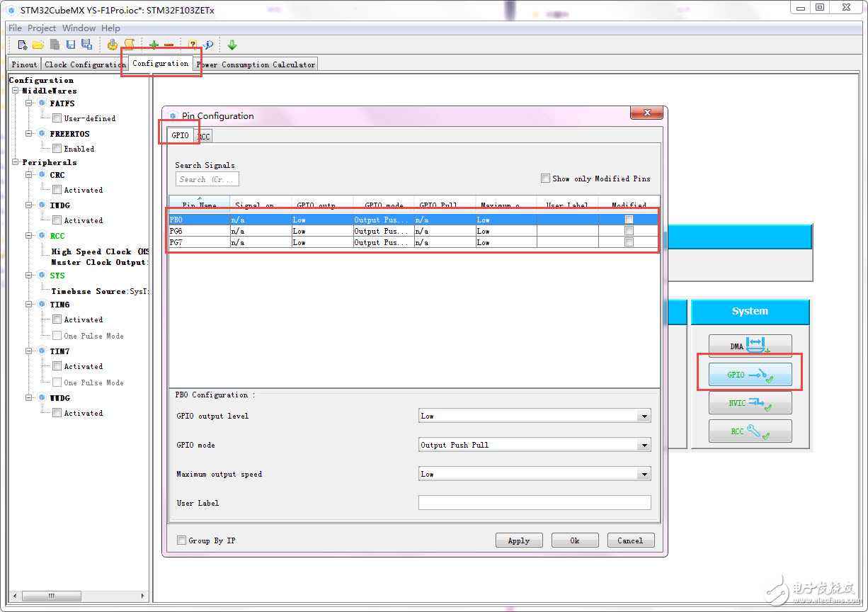
Task: Click GPIO system configuration button
Action: [x=750, y=375]
